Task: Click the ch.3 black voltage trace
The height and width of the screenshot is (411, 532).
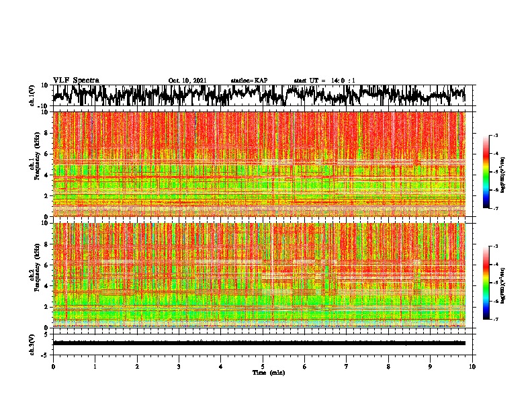Action: click(x=259, y=343)
